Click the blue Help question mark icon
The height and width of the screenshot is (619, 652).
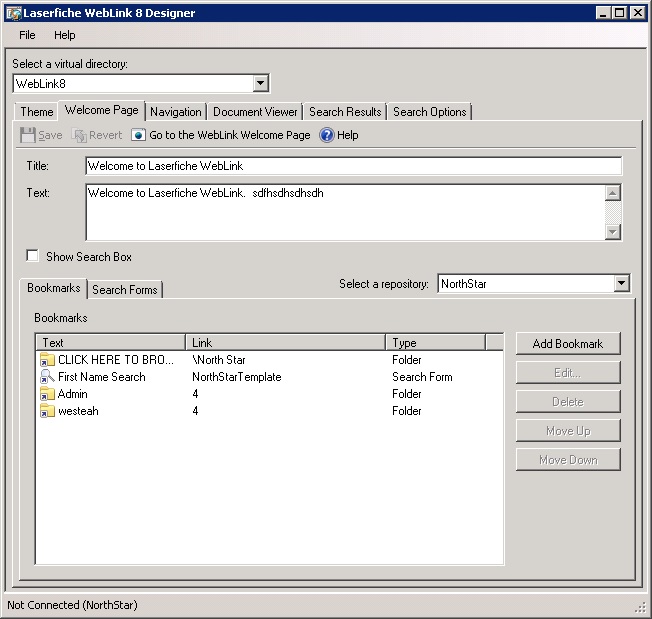[327, 135]
